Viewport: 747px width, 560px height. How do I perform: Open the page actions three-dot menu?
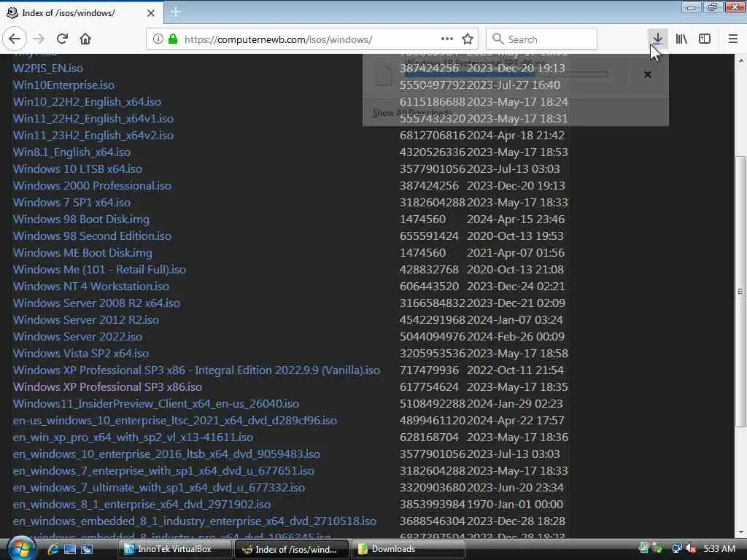click(x=447, y=39)
